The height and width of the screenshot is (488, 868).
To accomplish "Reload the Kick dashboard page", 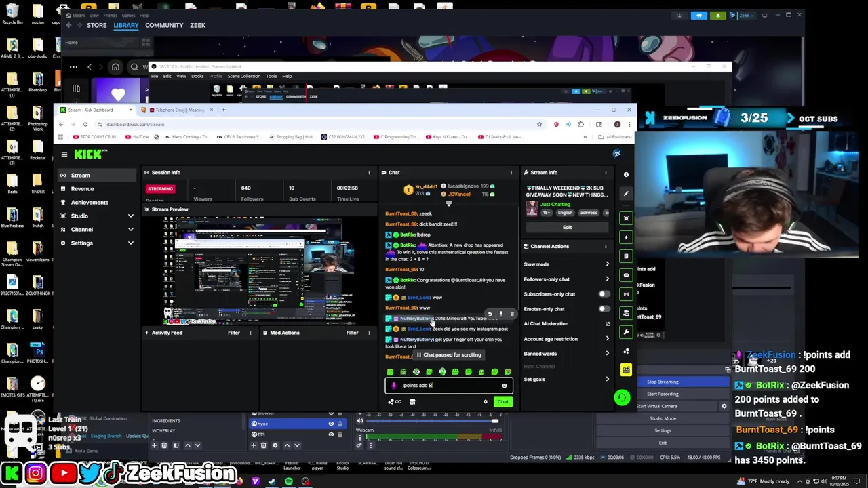I will 85,124.
